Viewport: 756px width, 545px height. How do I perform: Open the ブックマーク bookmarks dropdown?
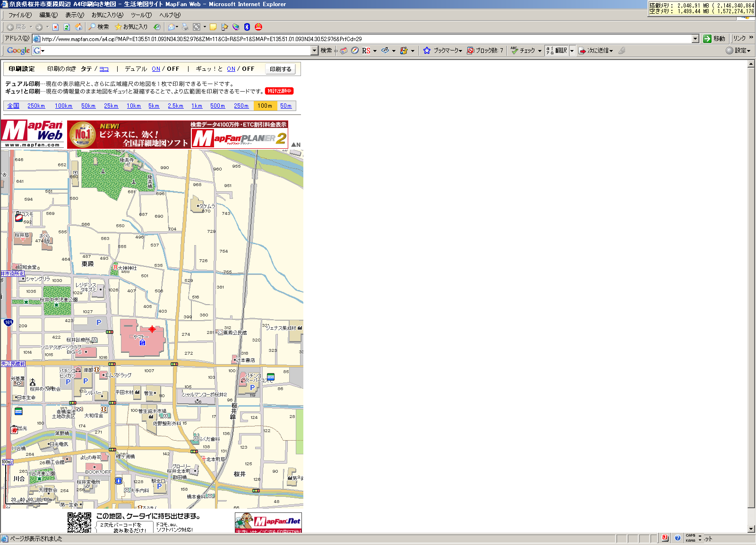pyautogui.click(x=442, y=51)
